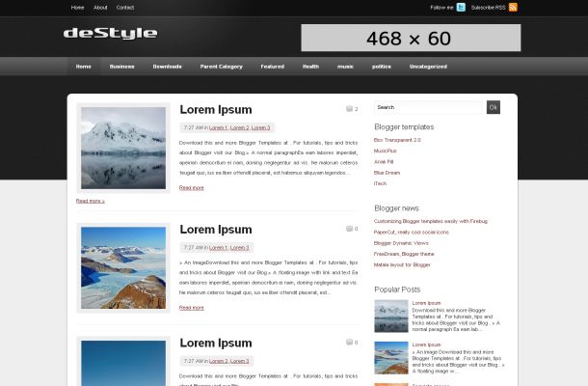Screen dimensions: 588x386
Task: Open FreeDream, Blogger theme link
Action: [404, 254]
